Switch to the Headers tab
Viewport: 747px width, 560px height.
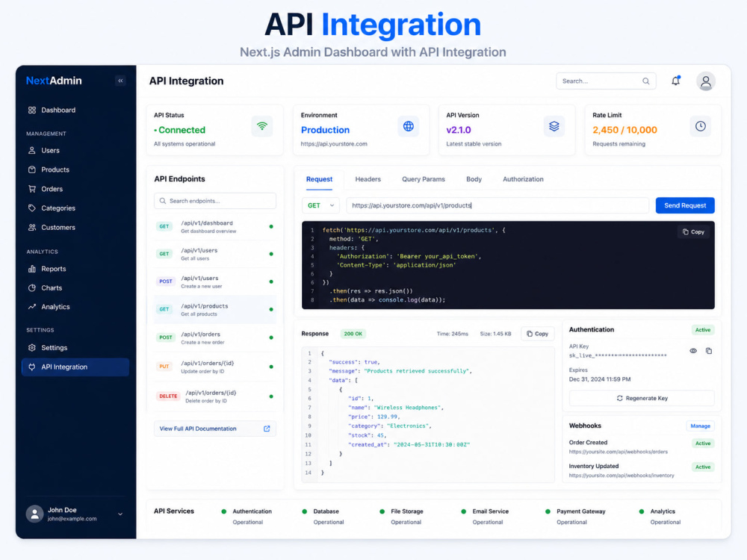coord(368,179)
